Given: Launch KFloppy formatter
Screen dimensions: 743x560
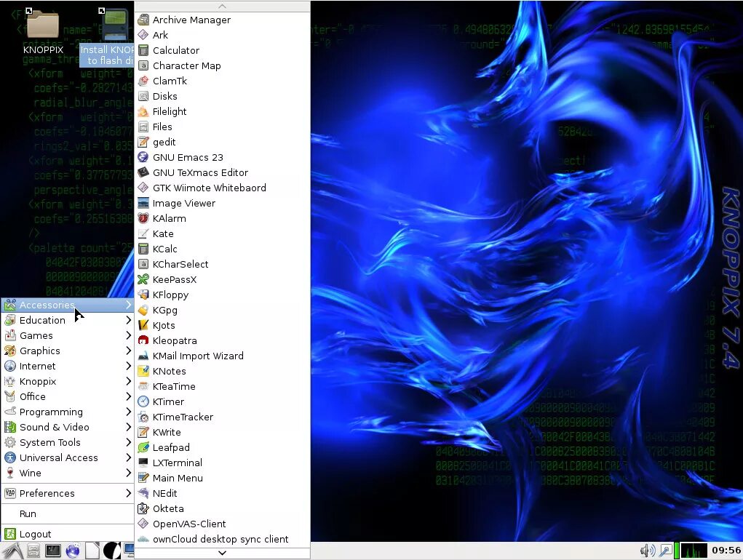Looking at the screenshot, I should (x=222, y=295).
